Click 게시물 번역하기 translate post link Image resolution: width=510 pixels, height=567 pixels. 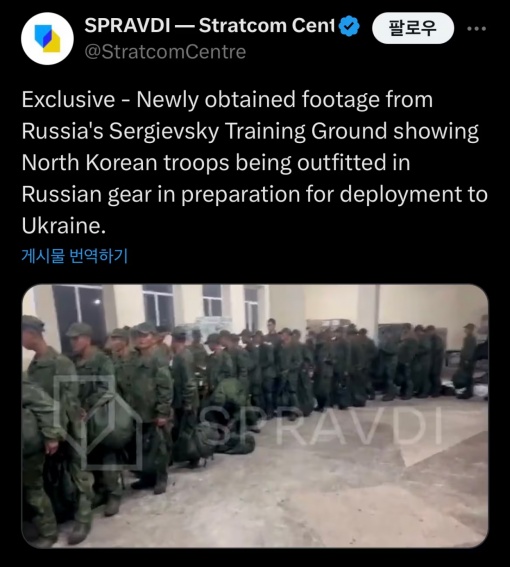click(x=75, y=256)
